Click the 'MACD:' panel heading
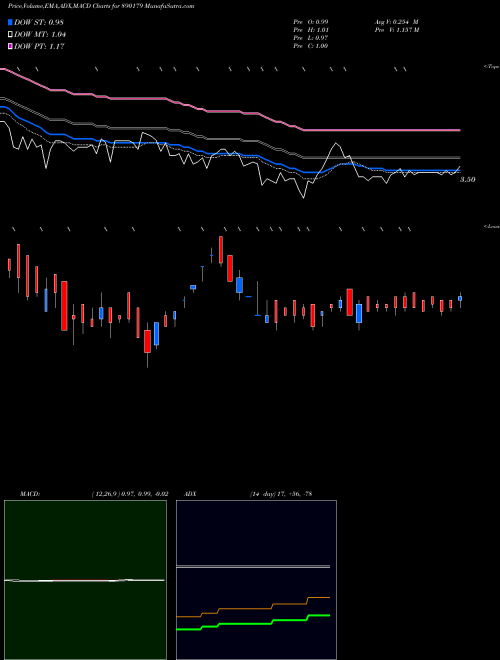Image resolution: width=500 pixels, height=660 pixels. [x=30, y=494]
